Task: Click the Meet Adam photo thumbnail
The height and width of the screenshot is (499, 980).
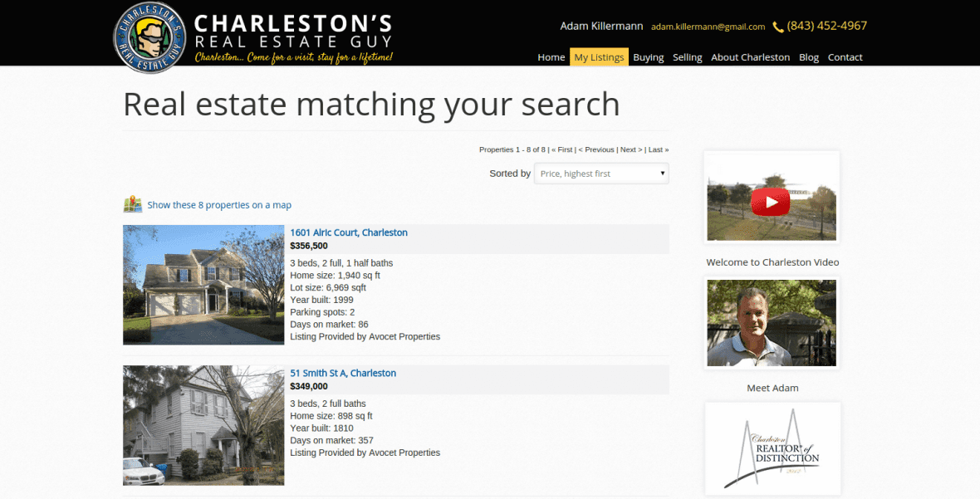Action: pyautogui.click(x=772, y=322)
